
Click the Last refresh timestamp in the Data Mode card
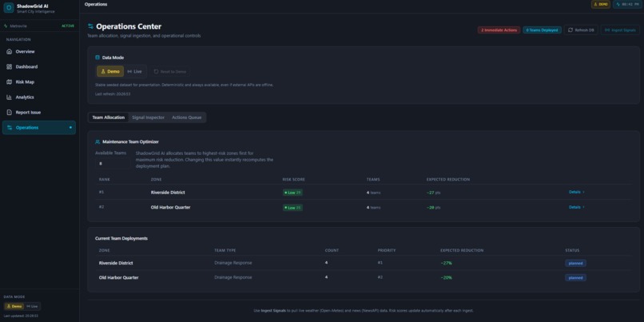(113, 93)
